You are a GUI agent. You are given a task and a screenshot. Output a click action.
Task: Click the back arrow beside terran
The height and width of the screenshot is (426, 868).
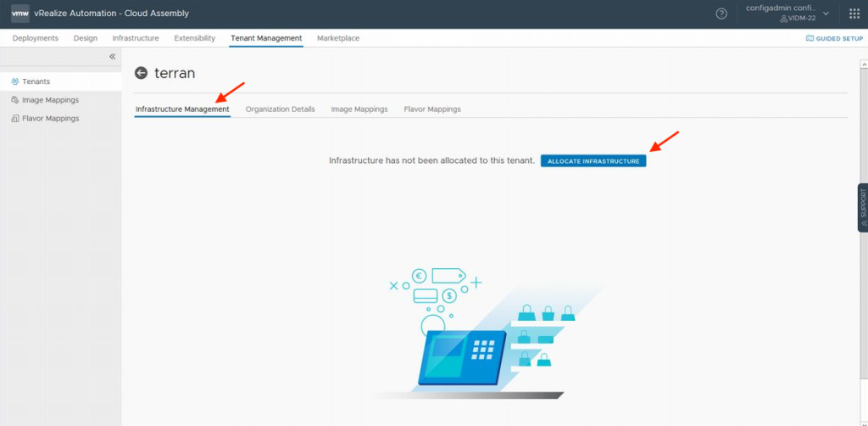[x=142, y=73]
